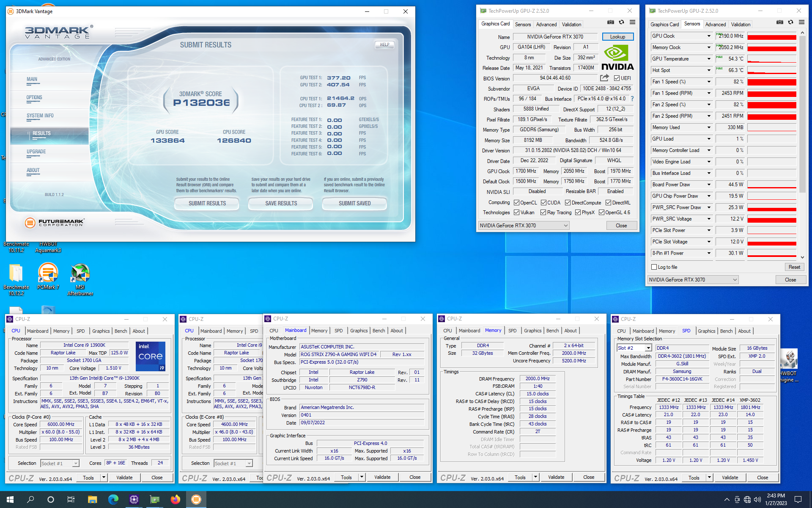The width and height of the screenshot is (812, 508).
Task: Click the CPU-Z icon in the taskbar
Action: click(x=134, y=500)
